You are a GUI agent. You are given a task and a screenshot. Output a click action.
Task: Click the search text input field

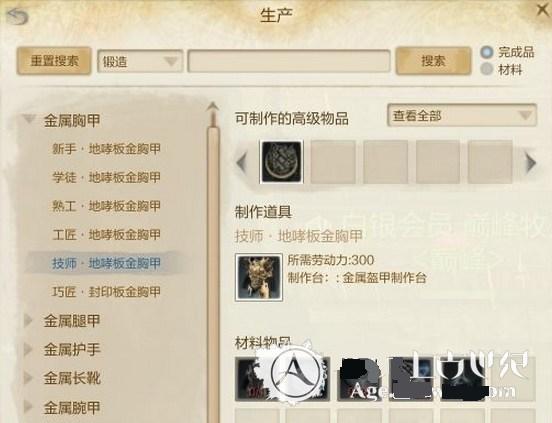pos(289,62)
